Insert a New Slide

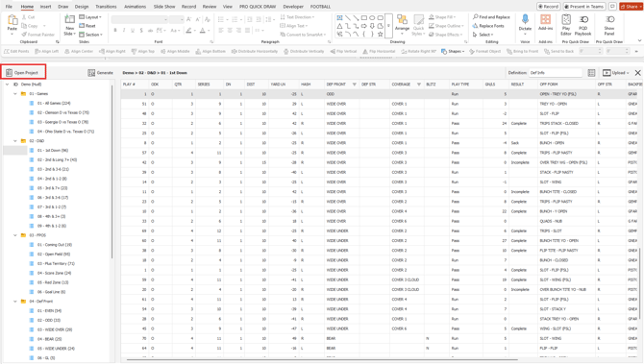pos(70,25)
